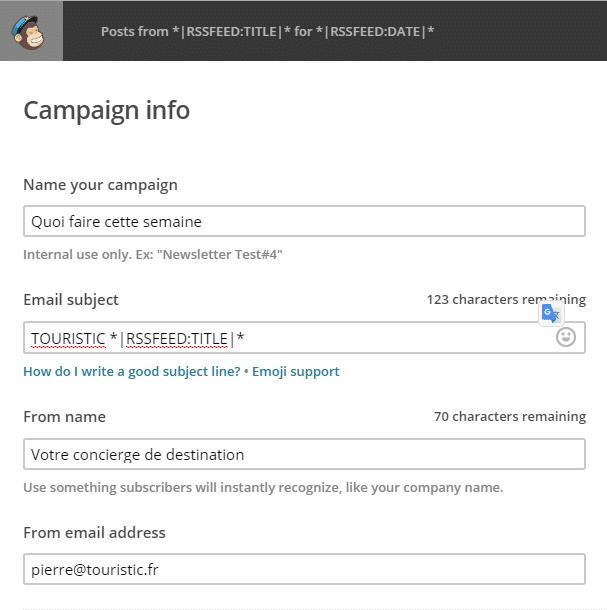Viewport: 607px width, 610px height.
Task: Open the Emoji support link
Action: 296,372
